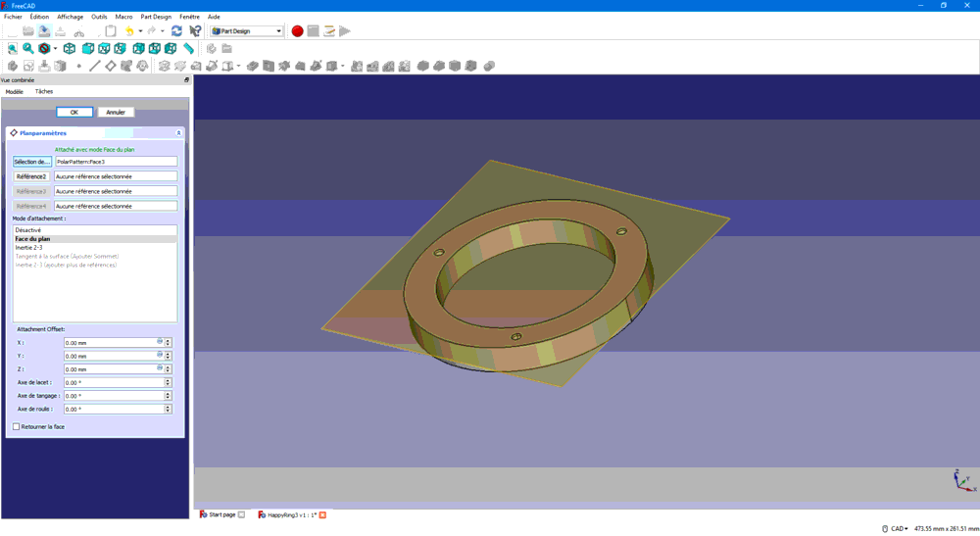Select the Additive pipe tool
This screenshot has width=980, height=536.
[212, 66]
